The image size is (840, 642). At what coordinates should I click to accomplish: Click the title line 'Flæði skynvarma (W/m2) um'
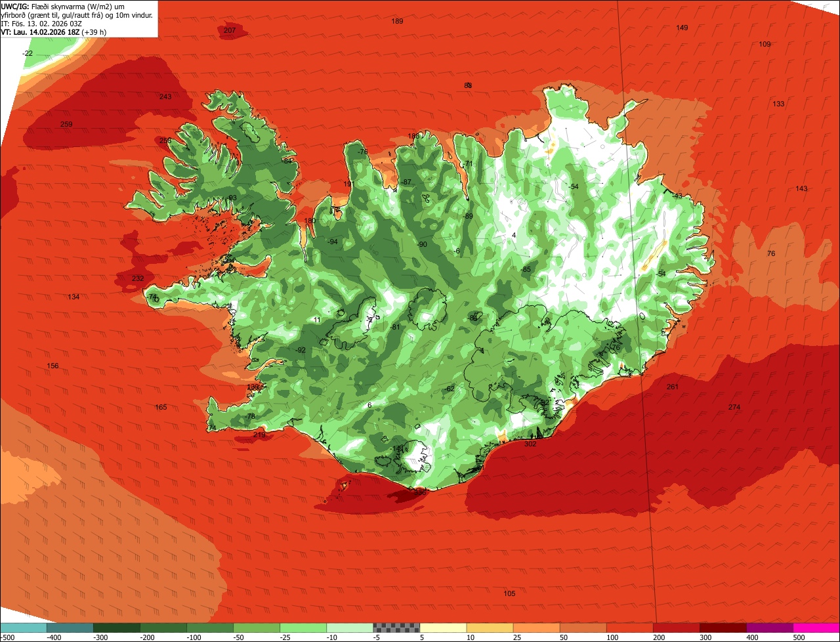click(x=78, y=6)
